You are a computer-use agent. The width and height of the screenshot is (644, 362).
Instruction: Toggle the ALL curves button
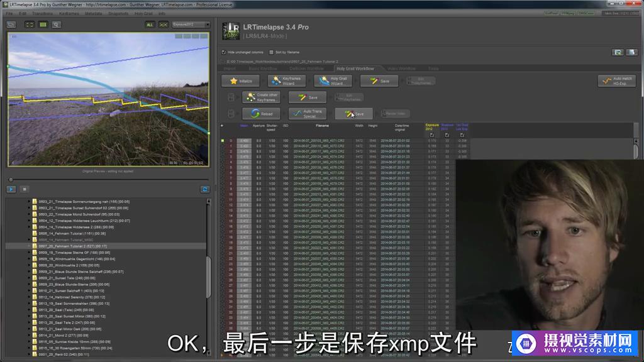pos(150,25)
